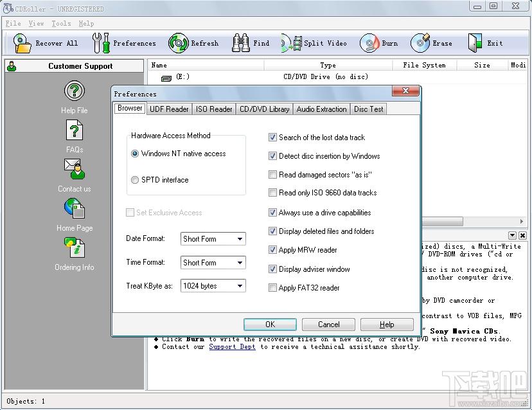This screenshot has height=410, width=532.
Task: Click the Exit door icon
Action: pos(475,43)
